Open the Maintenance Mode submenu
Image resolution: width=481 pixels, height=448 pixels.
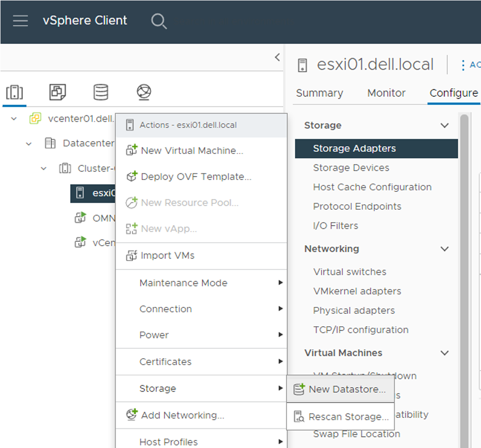[x=183, y=283]
